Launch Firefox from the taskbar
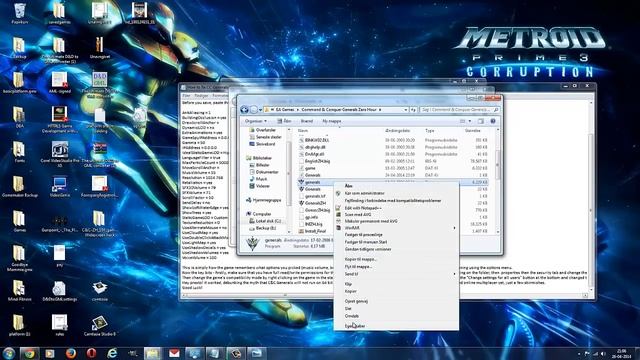 pyautogui.click(x=71, y=353)
